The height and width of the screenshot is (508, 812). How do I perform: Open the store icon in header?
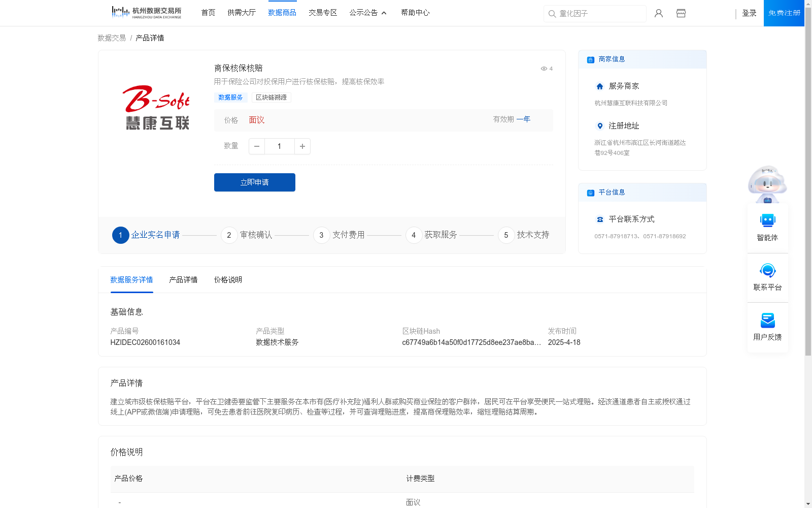[x=681, y=13]
